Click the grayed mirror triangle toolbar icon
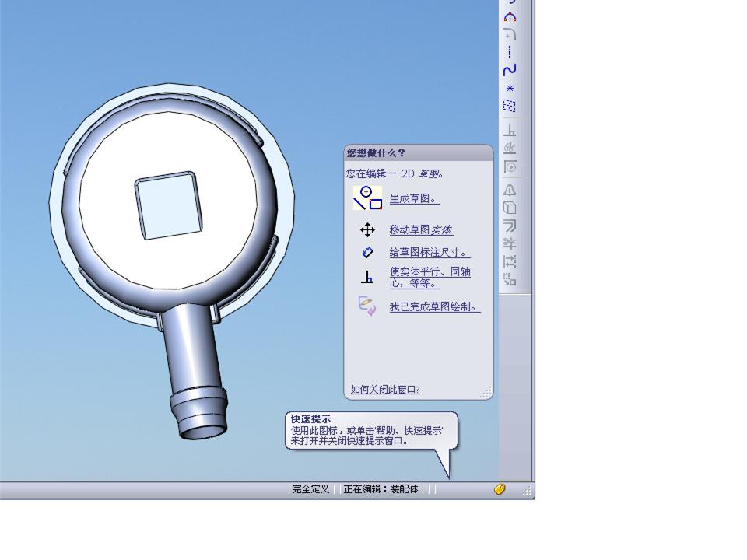 510,191
